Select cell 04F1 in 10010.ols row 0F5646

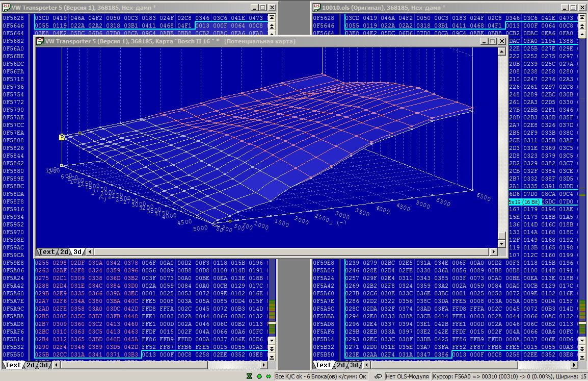pyautogui.click(x=495, y=26)
